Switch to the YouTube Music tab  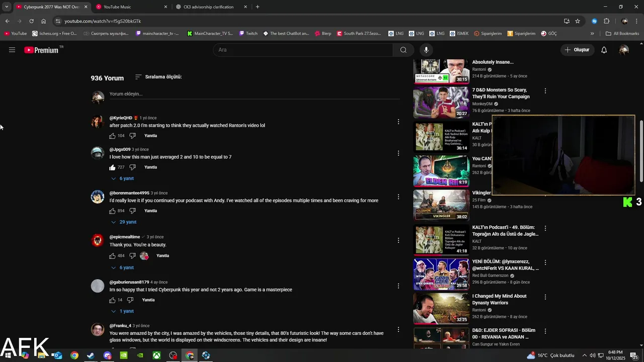[132, 7]
